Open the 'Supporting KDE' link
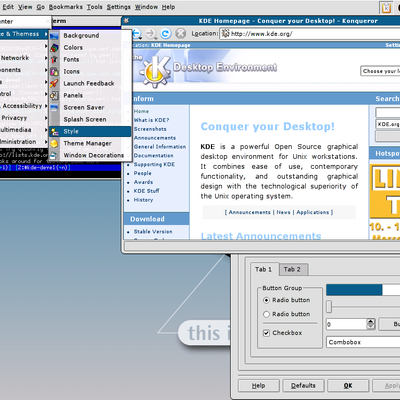The height and width of the screenshot is (400, 400). [x=154, y=164]
